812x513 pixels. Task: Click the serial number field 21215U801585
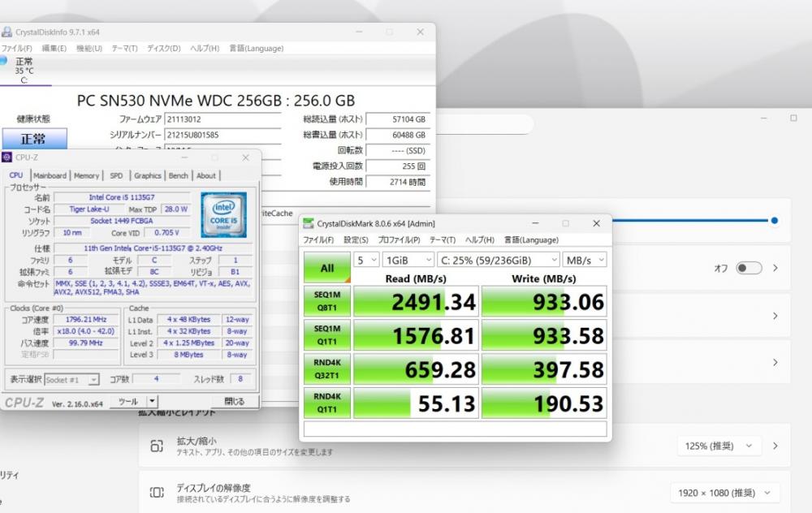[222, 135]
